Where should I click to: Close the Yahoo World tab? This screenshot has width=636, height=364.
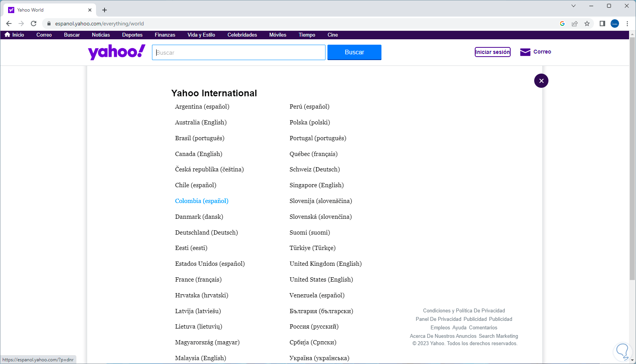90,10
